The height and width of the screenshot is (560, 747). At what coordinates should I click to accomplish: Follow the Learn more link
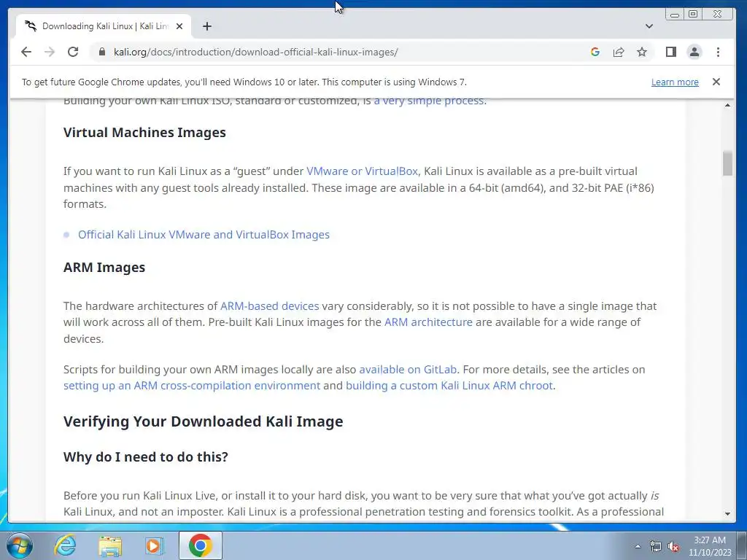[675, 82]
